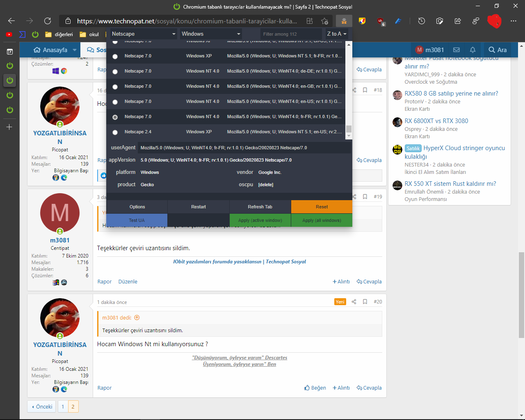Apply user agent to all windows
Viewport: 525px width, 420px height.
tap(322, 220)
